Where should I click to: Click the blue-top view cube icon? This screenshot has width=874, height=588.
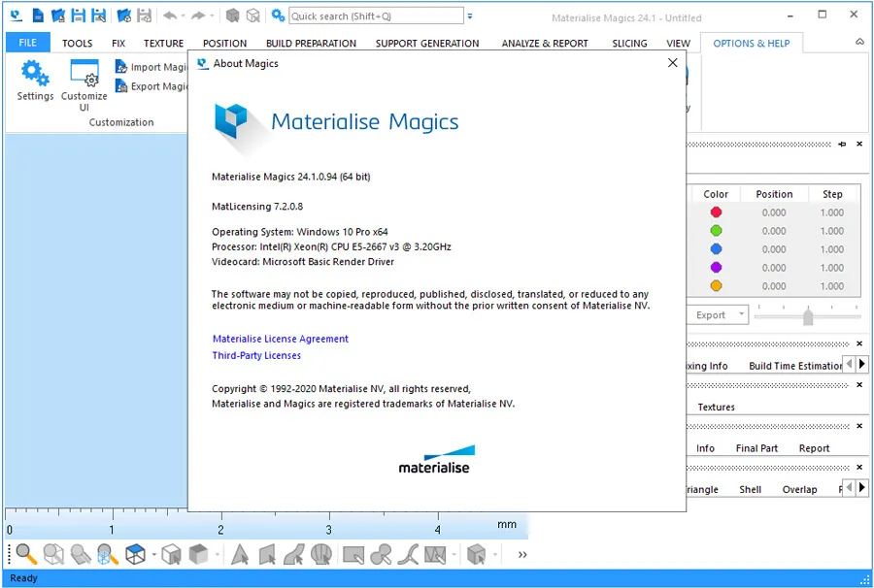click(x=135, y=555)
